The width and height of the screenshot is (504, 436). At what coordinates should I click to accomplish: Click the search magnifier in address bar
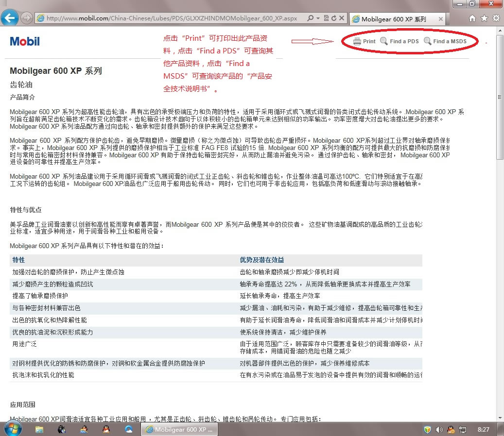(x=311, y=18)
